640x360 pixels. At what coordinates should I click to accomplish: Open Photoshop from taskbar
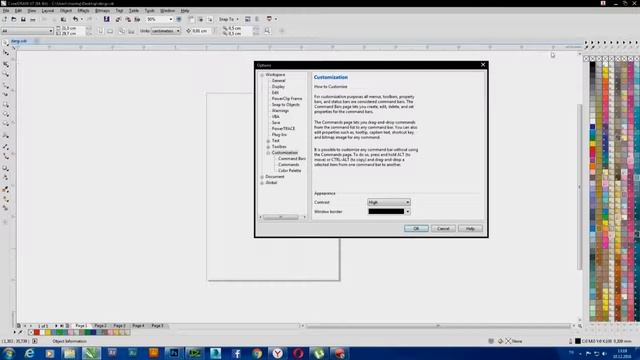tap(174, 353)
